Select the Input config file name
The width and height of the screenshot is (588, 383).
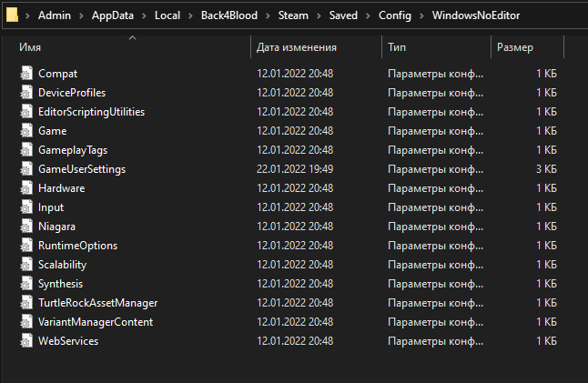(51, 207)
